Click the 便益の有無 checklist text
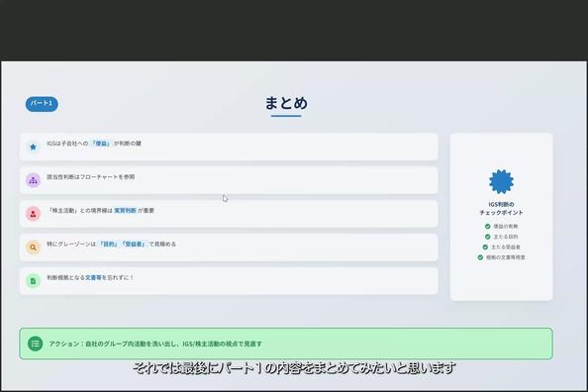Viewport: 588px width, 392px height. point(506,227)
